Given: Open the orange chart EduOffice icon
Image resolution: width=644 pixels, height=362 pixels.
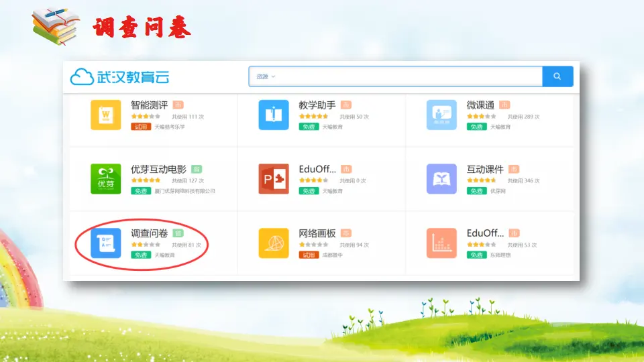Looking at the screenshot, I should pos(441,243).
